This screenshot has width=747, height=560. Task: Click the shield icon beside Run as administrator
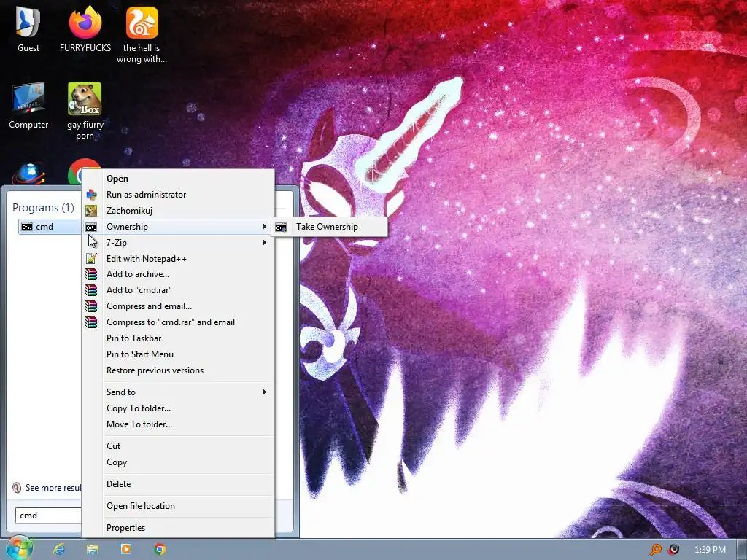click(91, 195)
